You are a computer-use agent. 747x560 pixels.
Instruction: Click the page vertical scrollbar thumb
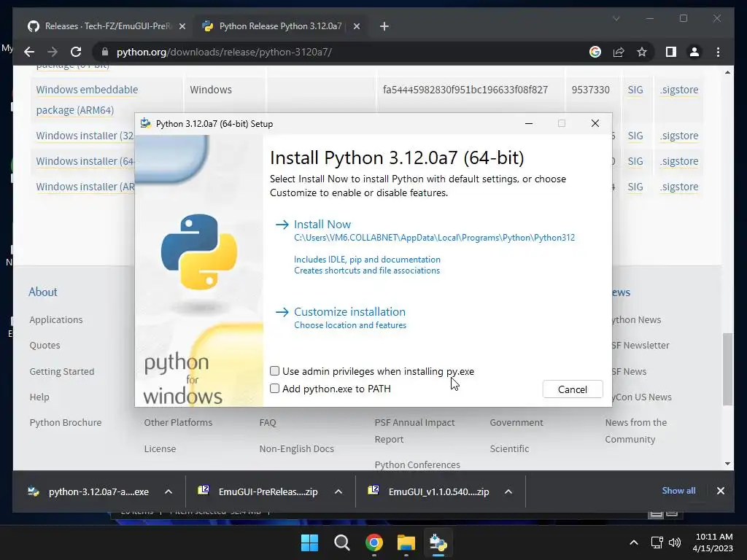(727, 369)
